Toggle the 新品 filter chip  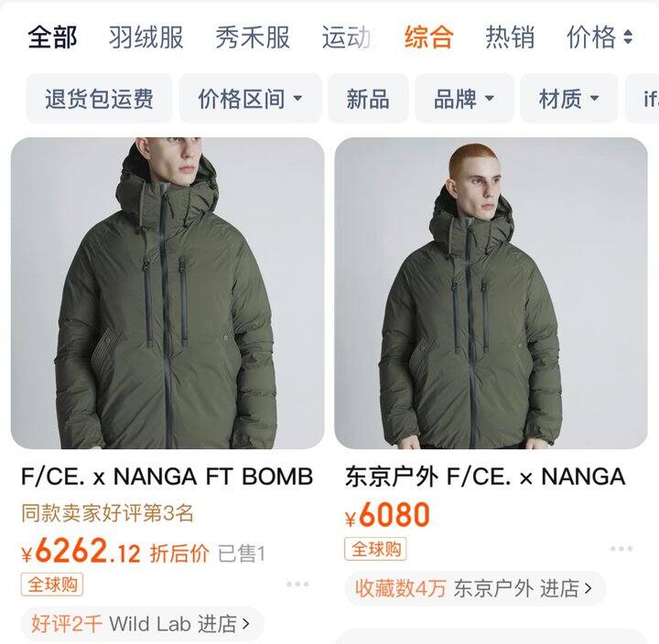368,99
